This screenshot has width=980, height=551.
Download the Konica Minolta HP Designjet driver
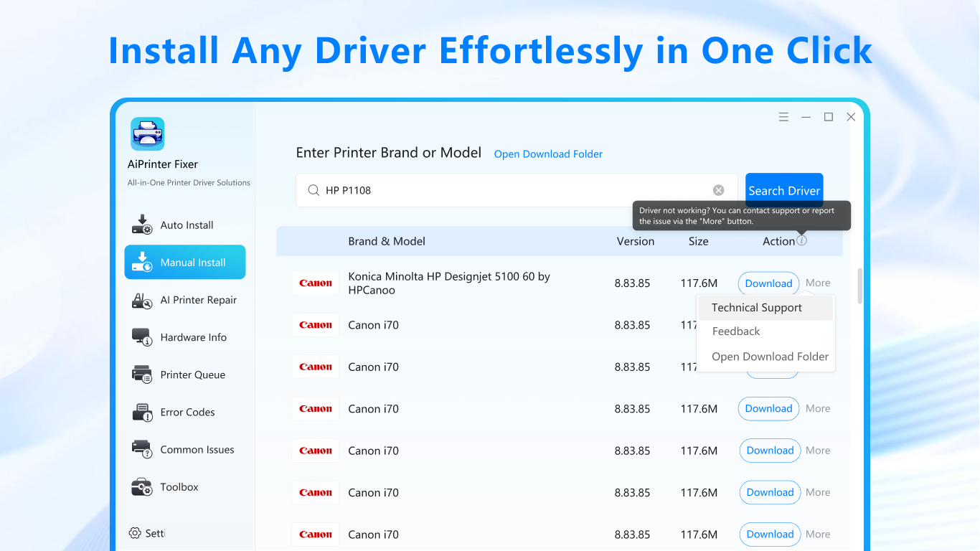click(768, 283)
